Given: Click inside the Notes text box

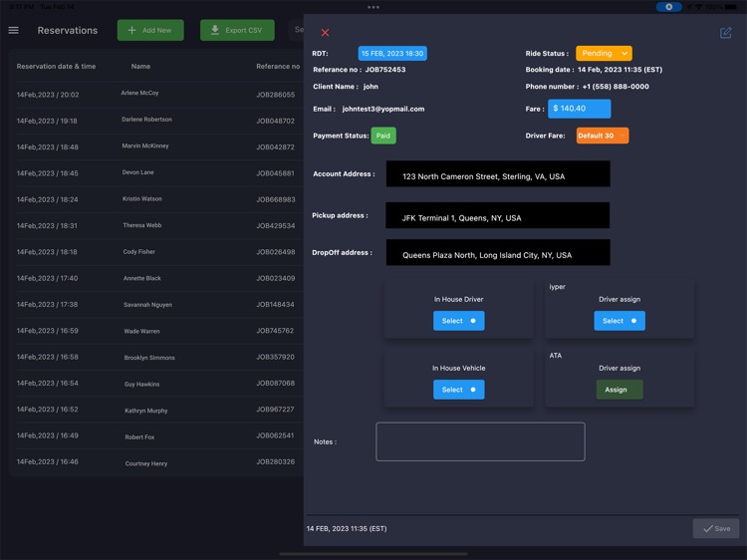Looking at the screenshot, I should pos(480,441).
